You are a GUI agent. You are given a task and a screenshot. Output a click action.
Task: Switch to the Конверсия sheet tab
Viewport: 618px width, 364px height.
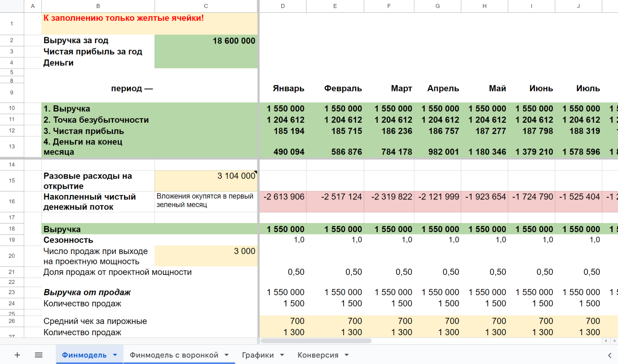coord(318,355)
